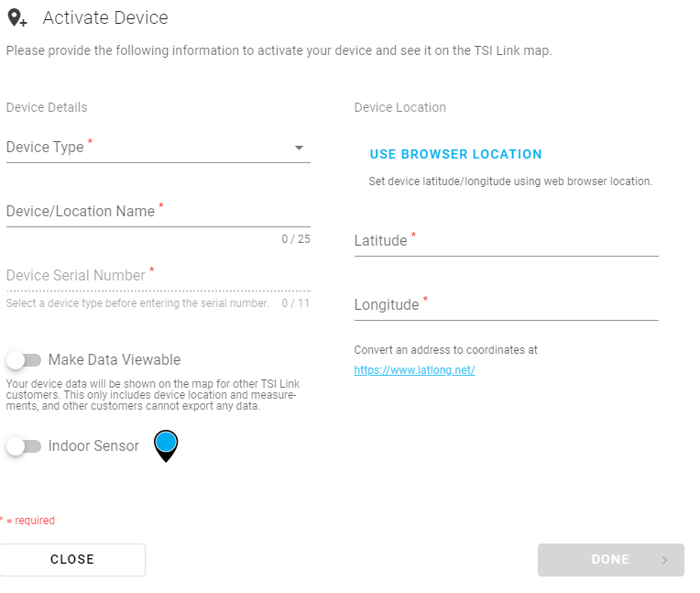
Task: Enable the Make Data Viewable switch
Action: 24,360
